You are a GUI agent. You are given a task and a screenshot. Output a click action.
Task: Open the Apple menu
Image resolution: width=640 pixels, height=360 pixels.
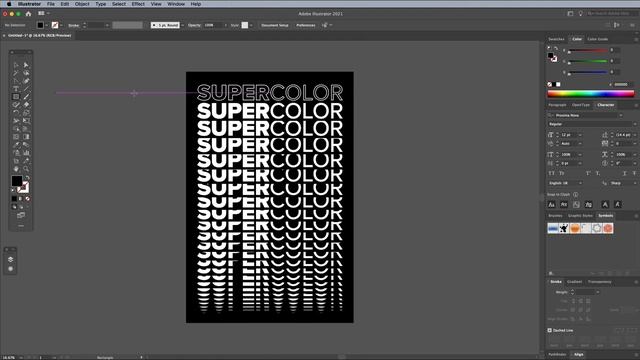(9, 4)
